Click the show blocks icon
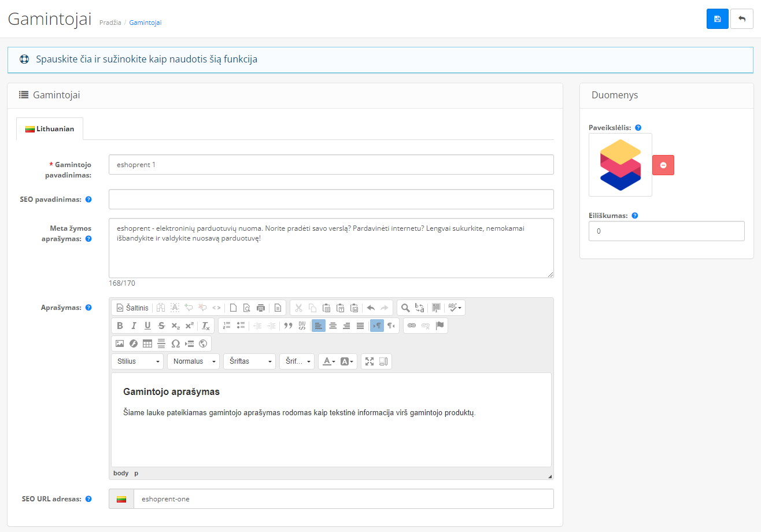This screenshot has width=761, height=532. click(384, 361)
